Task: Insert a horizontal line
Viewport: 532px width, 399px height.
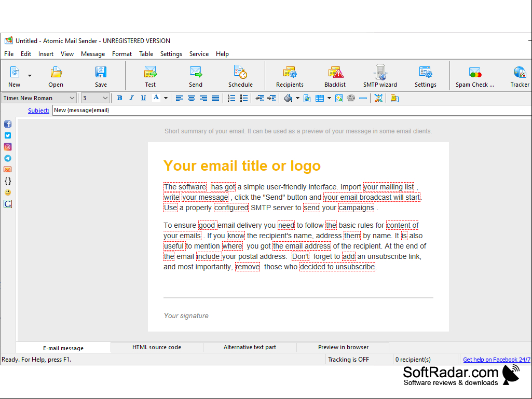Action: [x=363, y=99]
